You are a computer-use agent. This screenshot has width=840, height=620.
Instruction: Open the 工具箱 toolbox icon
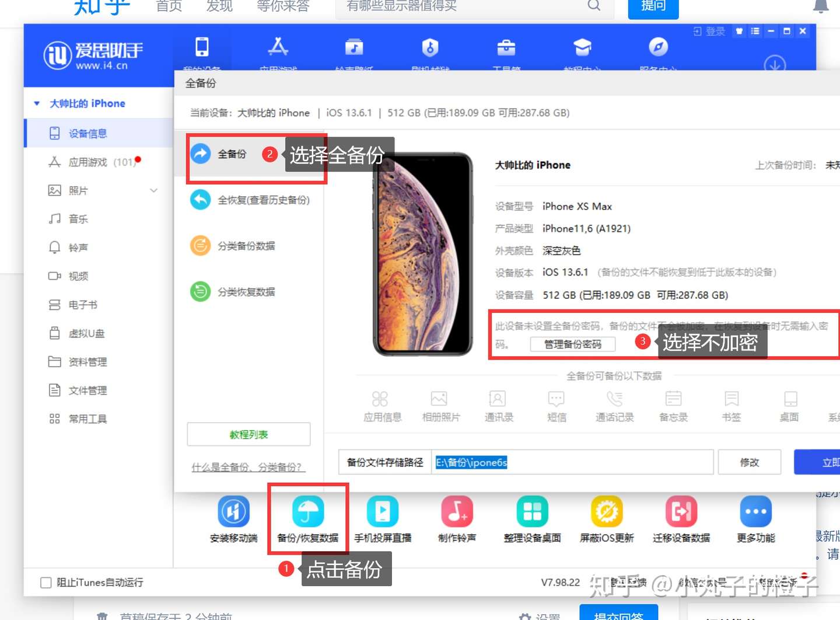point(506,47)
